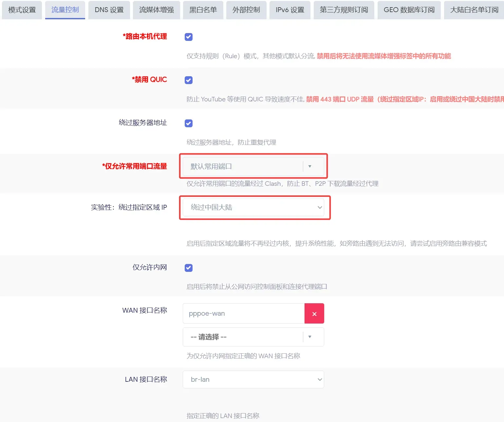Open the 黑白名单 tab
This screenshot has height=422, width=504.
click(203, 10)
